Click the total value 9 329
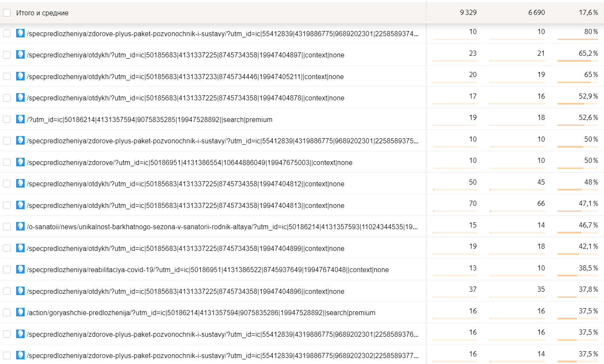The height and width of the screenshot is (364, 604). [x=468, y=13]
